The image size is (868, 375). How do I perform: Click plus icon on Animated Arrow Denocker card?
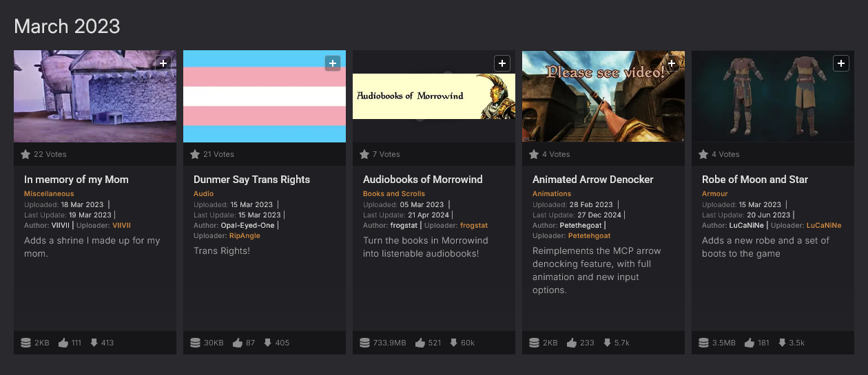[672, 63]
